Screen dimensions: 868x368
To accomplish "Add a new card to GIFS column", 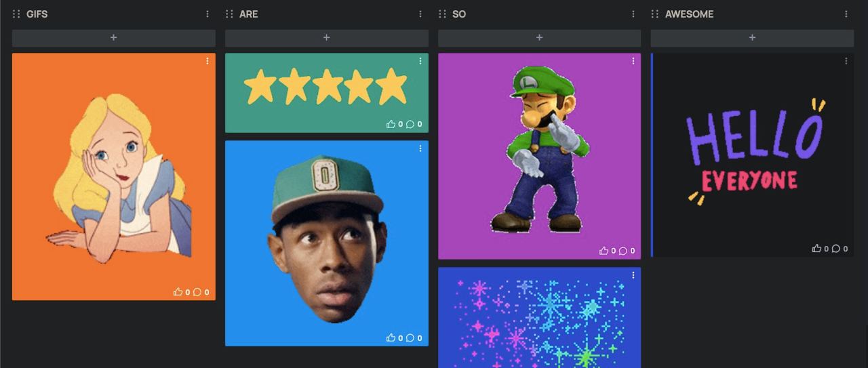I will pos(113,38).
